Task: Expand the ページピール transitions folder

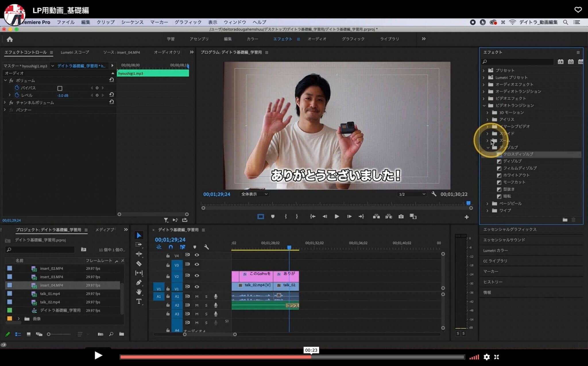Action: (487, 203)
